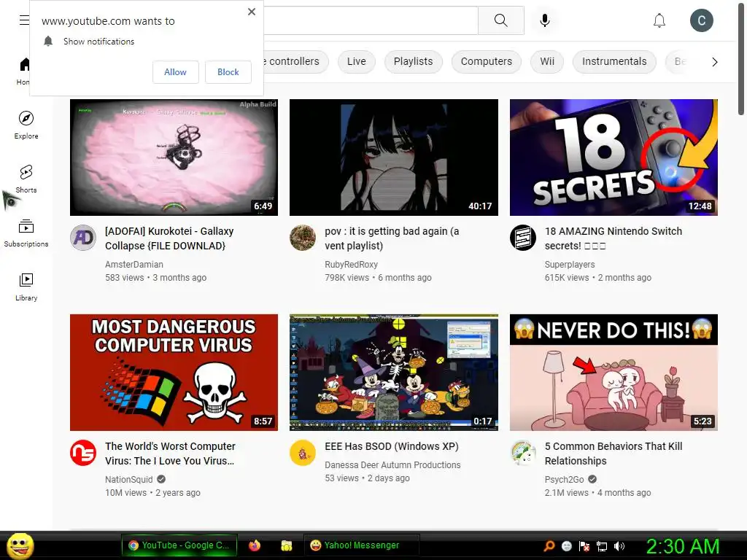Select the Computers filter chip
Image resolution: width=747 pixels, height=560 pixels.
pos(487,61)
